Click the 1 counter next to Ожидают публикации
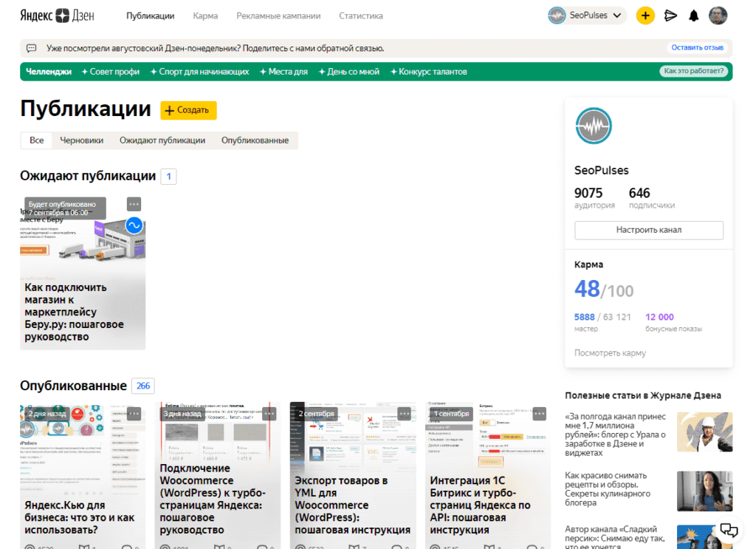The height and width of the screenshot is (549, 756). point(168,176)
